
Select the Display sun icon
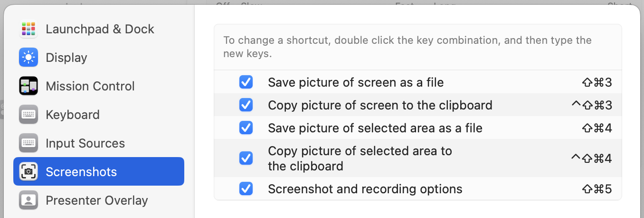coord(28,58)
